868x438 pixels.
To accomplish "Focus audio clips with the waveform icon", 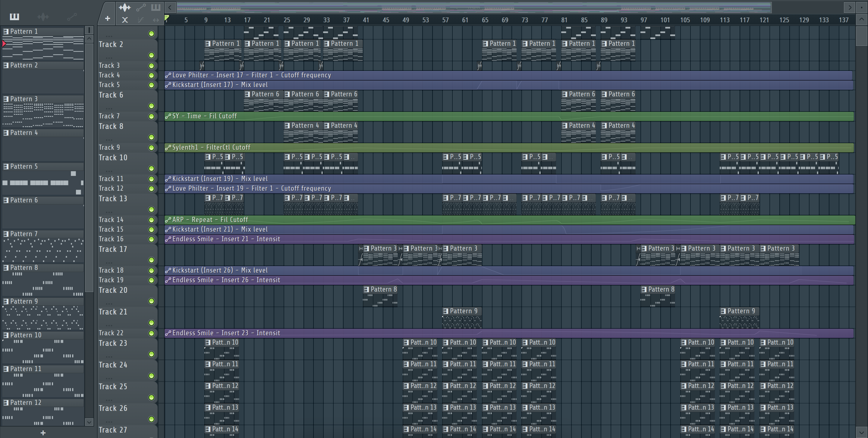I will 124,8.
